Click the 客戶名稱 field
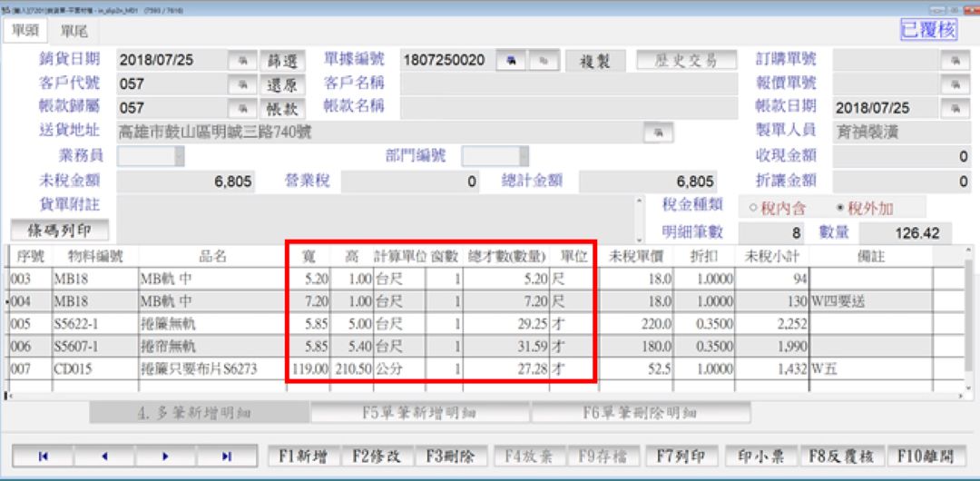This screenshot has width=980, height=481. pyautogui.click(x=569, y=83)
